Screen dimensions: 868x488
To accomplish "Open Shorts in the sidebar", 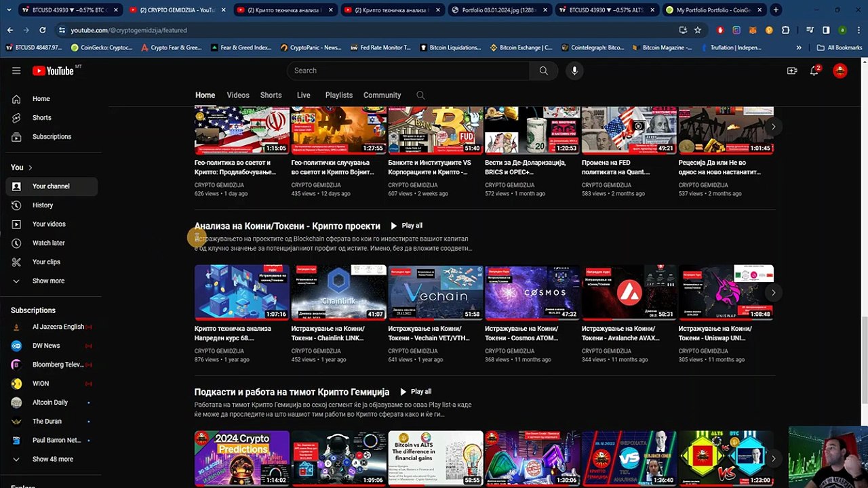I will tap(52, 118).
